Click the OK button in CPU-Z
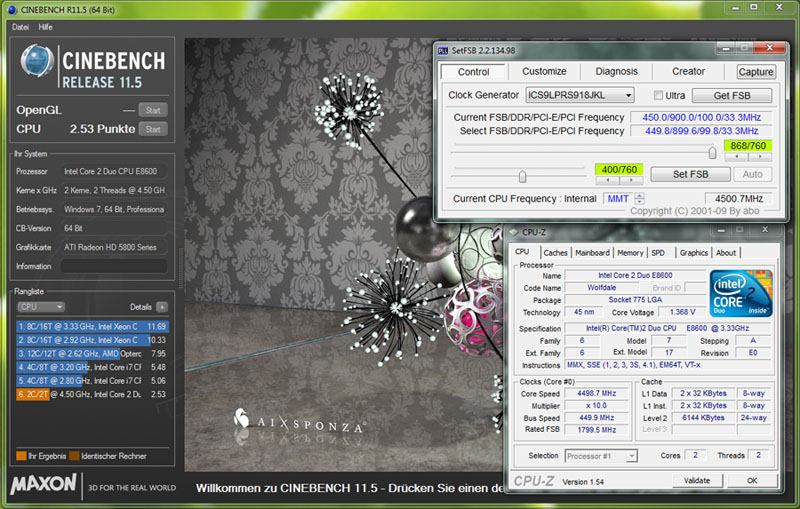This screenshot has width=800, height=509. pos(752,480)
